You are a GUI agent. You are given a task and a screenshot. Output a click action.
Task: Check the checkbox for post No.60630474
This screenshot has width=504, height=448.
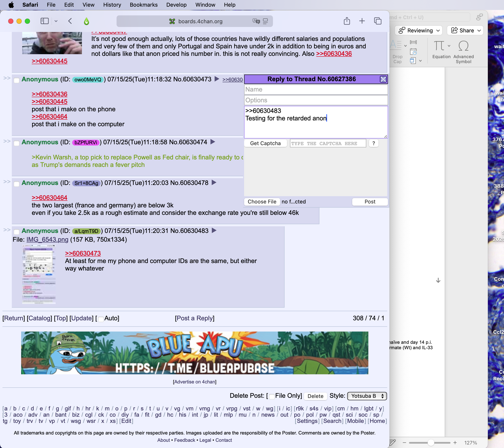click(x=17, y=143)
